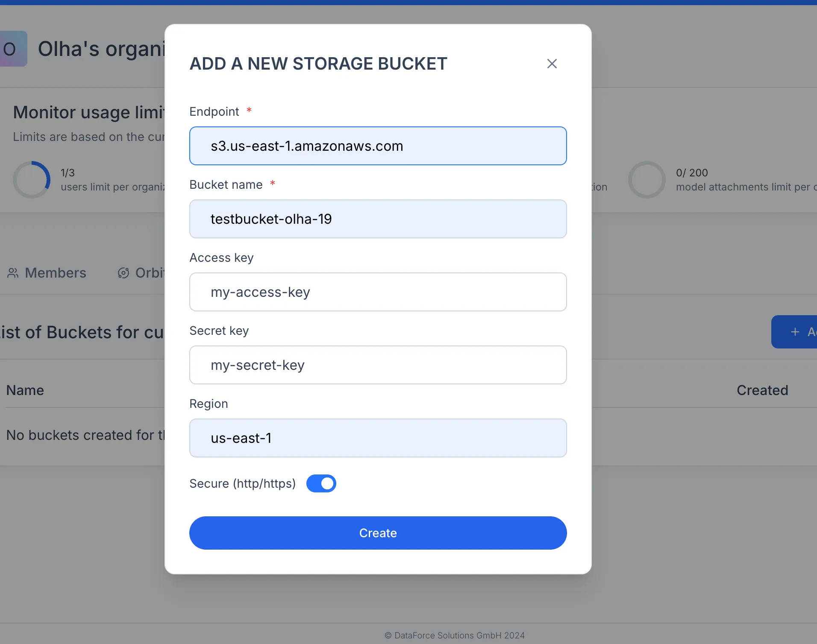Click the DataForce Solutions GmbH footer text
This screenshot has height=644, width=817.
click(455, 635)
